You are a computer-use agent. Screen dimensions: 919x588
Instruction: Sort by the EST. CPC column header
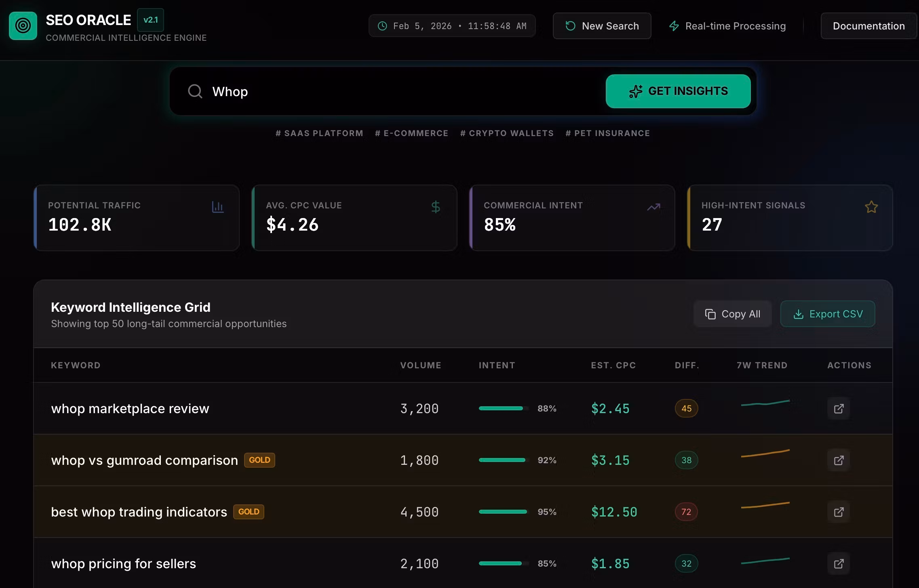pyautogui.click(x=613, y=365)
